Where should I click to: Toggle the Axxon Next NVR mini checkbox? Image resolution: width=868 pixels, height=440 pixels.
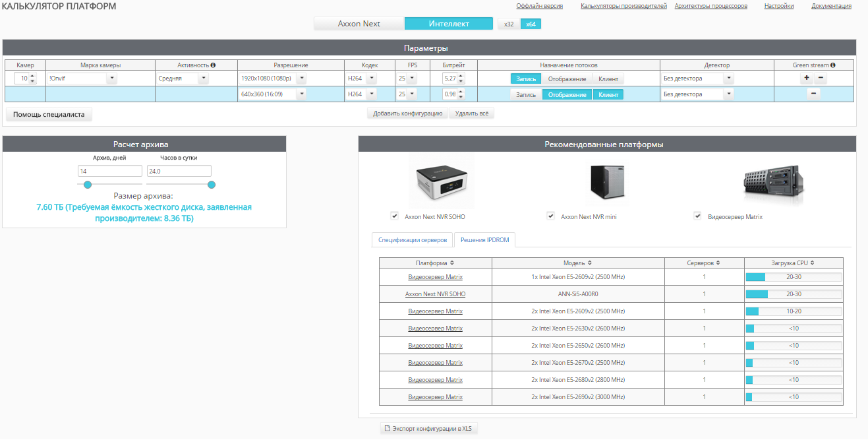(x=550, y=216)
